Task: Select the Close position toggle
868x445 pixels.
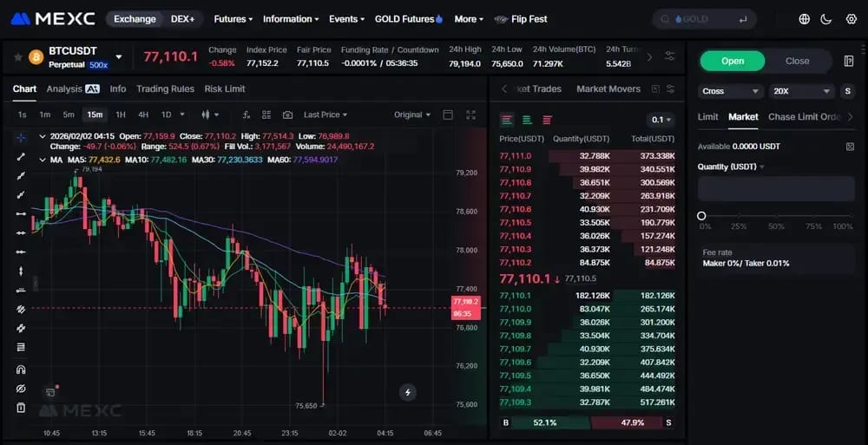Action: [797, 61]
